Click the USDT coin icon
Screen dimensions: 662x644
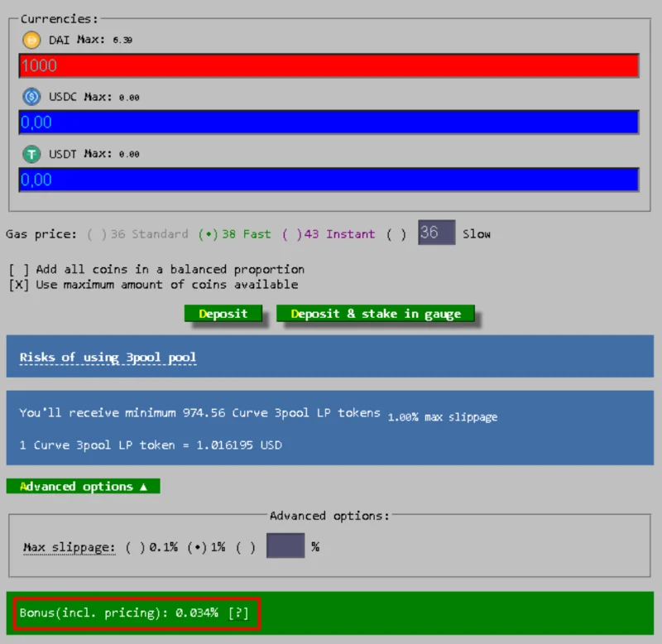click(31, 154)
